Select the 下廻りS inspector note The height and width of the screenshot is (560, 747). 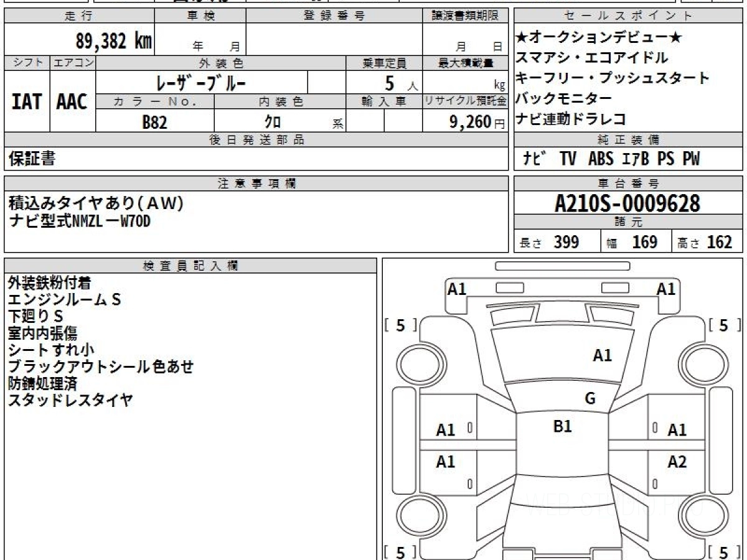coord(35,317)
